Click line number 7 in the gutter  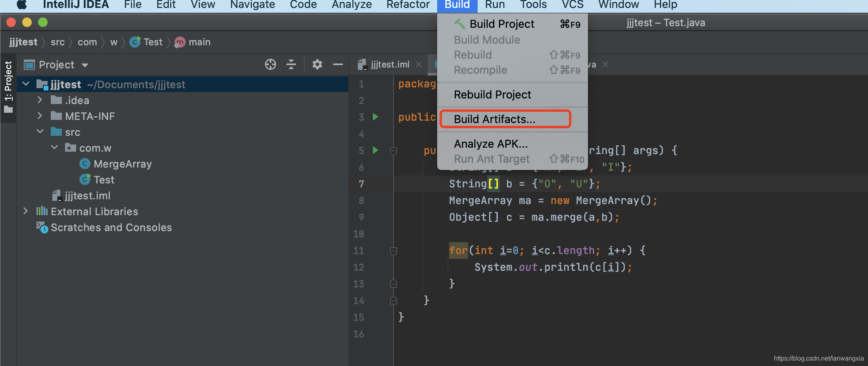click(361, 184)
